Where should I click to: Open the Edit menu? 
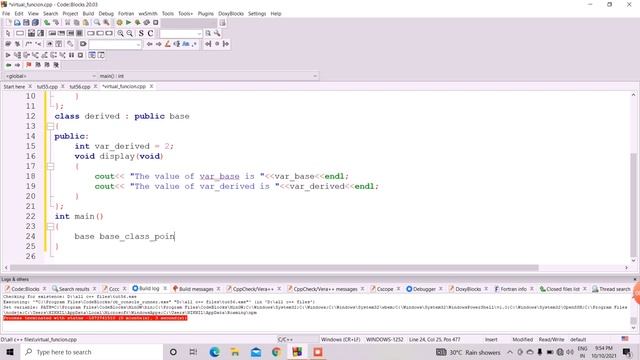(x=19, y=13)
